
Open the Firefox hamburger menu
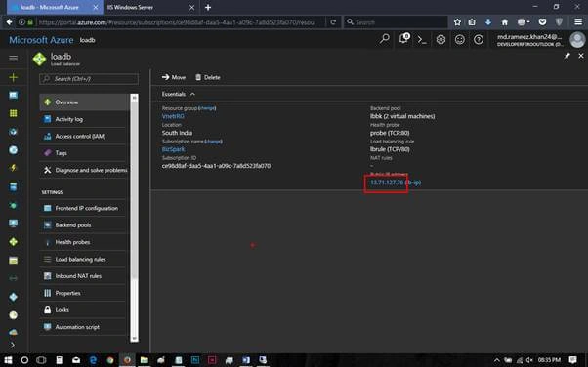coord(578,22)
